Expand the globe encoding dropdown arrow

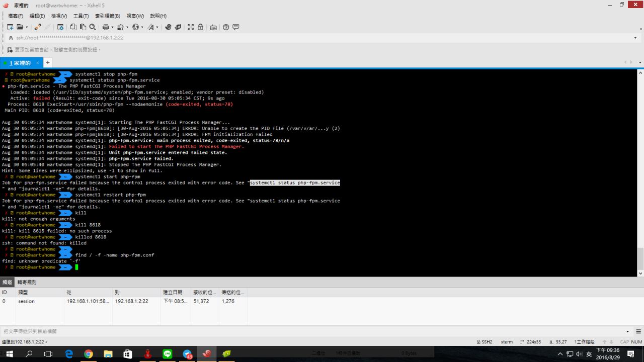[x=142, y=27]
